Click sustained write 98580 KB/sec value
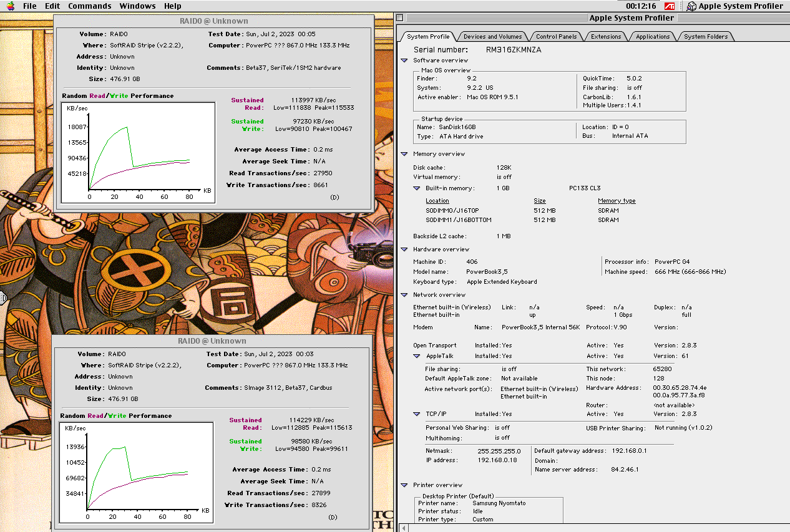The height and width of the screenshot is (532, 790). [313, 442]
